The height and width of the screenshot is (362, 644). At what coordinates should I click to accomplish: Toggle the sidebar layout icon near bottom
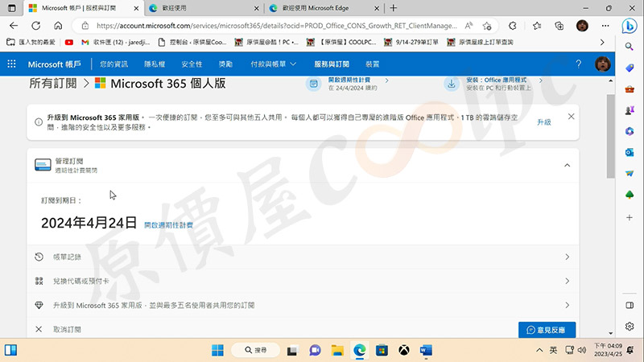tap(630, 305)
